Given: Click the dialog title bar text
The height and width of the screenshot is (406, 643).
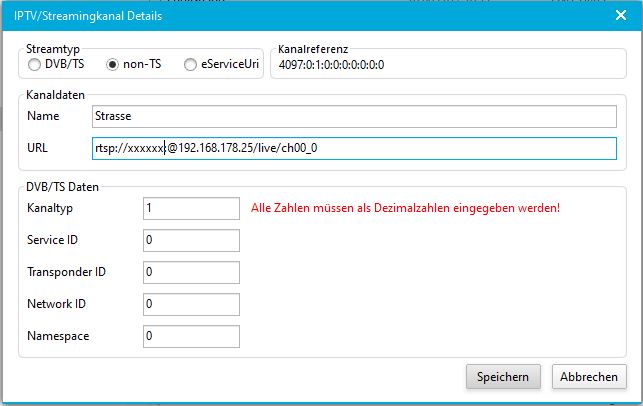Looking at the screenshot, I should point(87,15).
